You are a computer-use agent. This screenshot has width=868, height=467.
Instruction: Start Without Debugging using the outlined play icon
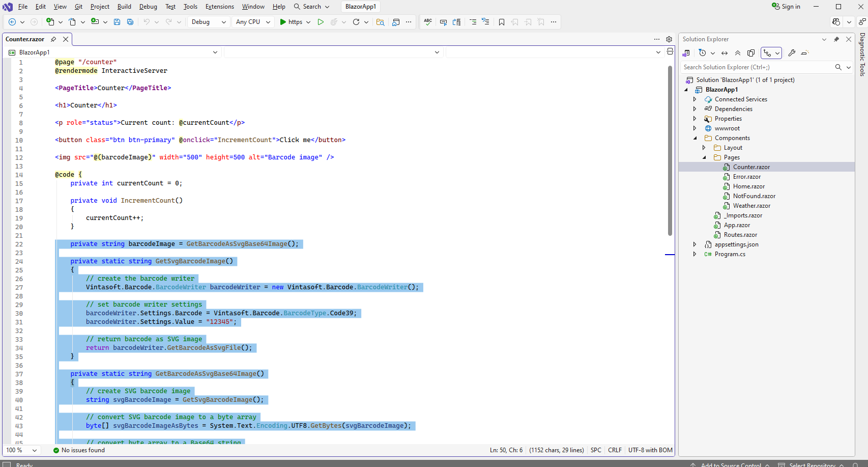(x=321, y=22)
